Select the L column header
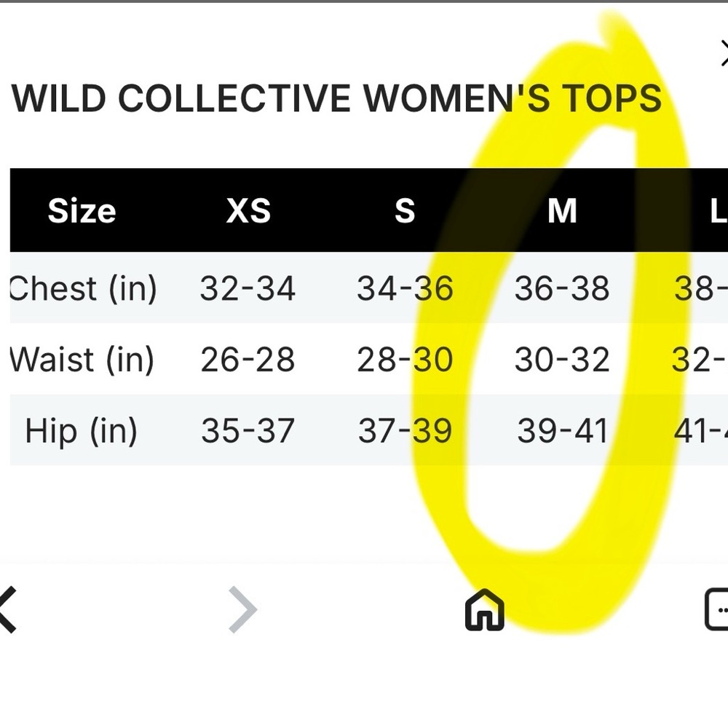 coord(719,211)
